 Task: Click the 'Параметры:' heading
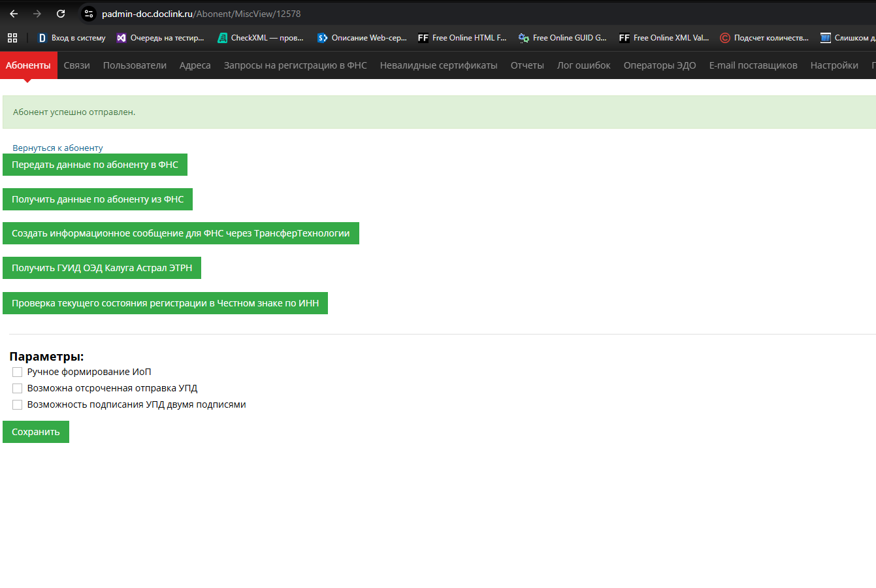click(x=46, y=357)
